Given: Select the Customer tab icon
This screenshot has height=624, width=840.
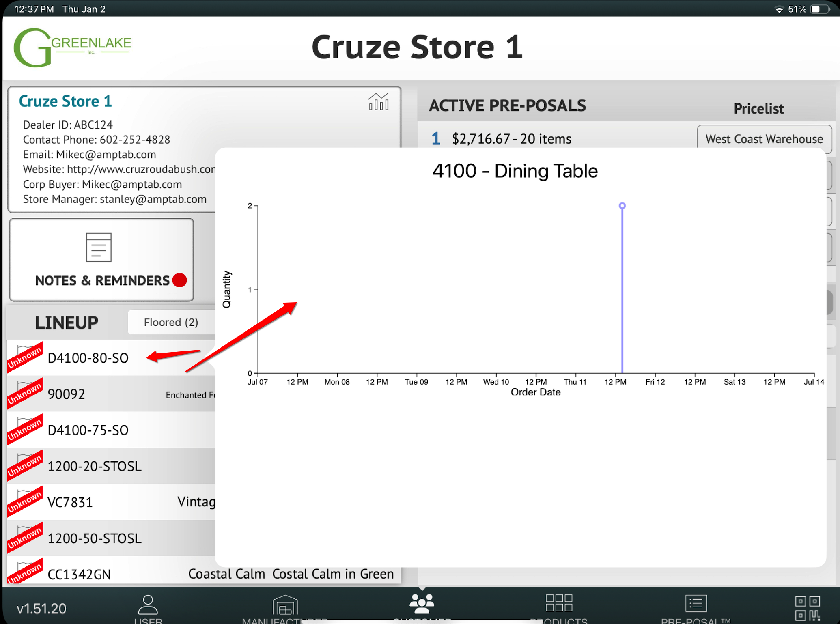Looking at the screenshot, I should (x=422, y=604).
